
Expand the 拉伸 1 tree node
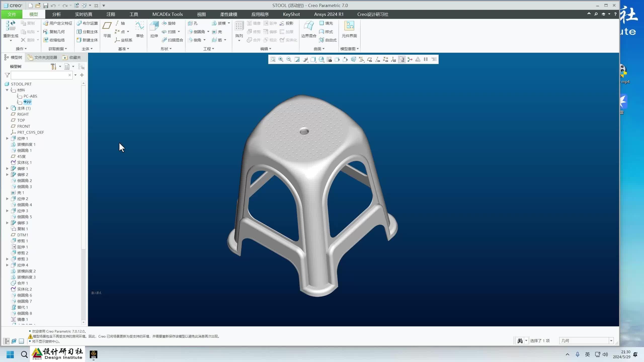[x=7, y=138]
